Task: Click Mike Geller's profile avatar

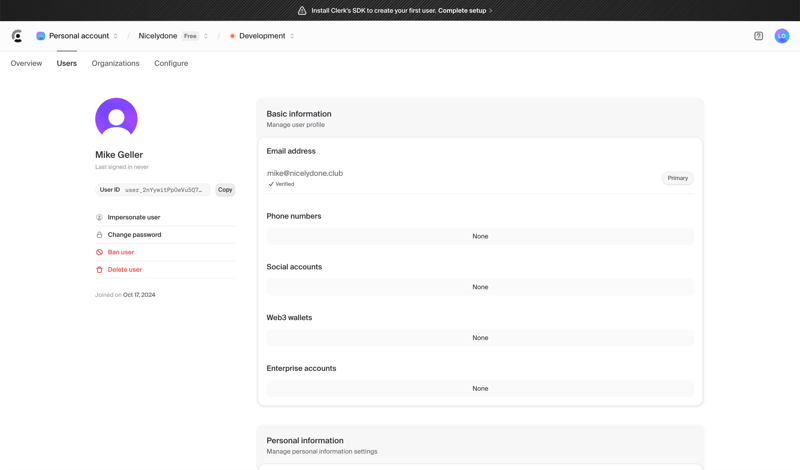Action: pos(116,116)
